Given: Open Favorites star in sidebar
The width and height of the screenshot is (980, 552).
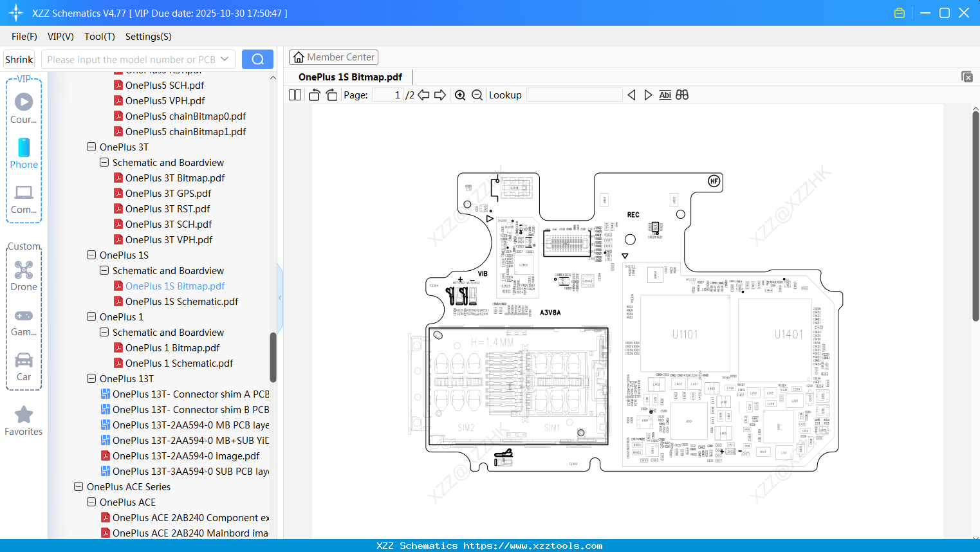Looking at the screenshot, I should click(x=24, y=421).
